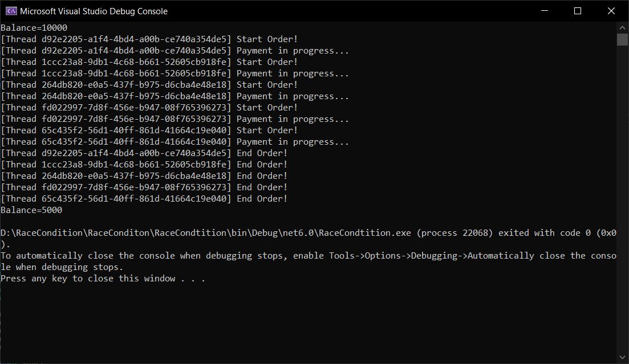Click 'Press any key to close this window' text
This screenshot has height=364, width=629.
103,279
